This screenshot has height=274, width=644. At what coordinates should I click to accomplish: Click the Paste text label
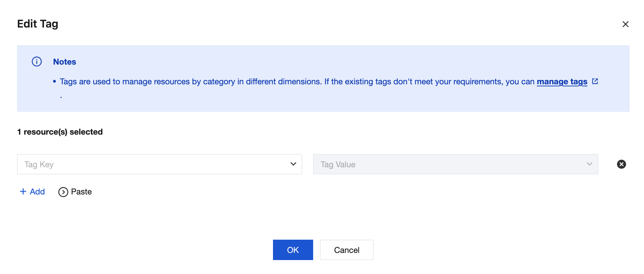tap(81, 192)
